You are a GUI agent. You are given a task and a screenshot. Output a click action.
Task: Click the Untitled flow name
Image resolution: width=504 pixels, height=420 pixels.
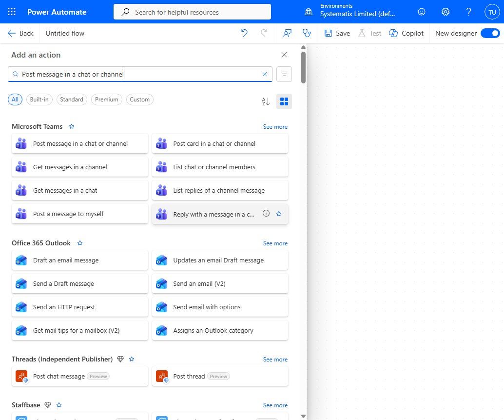(x=65, y=33)
